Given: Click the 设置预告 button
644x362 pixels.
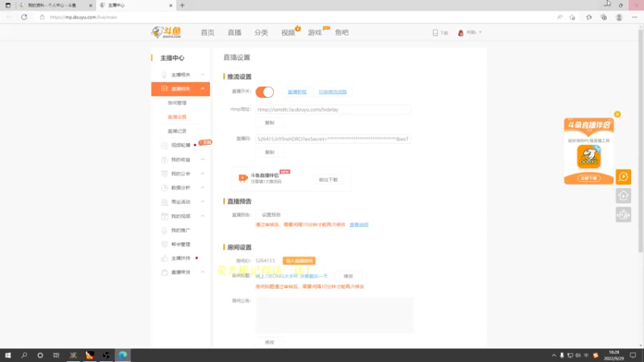Looking at the screenshot, I should coord(271,215).
